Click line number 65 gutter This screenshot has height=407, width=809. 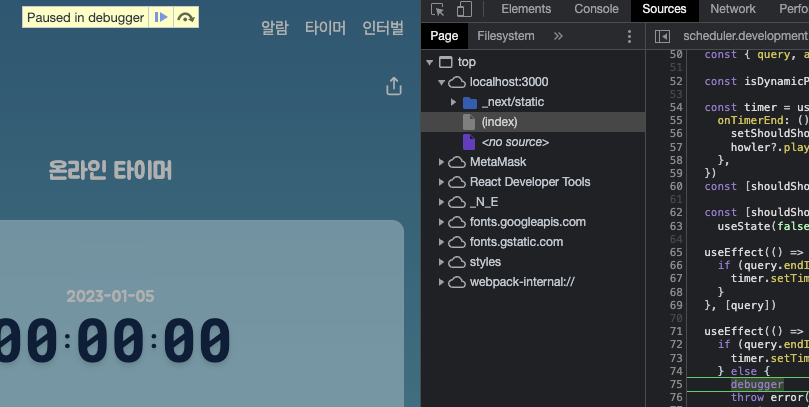[675, 252]
